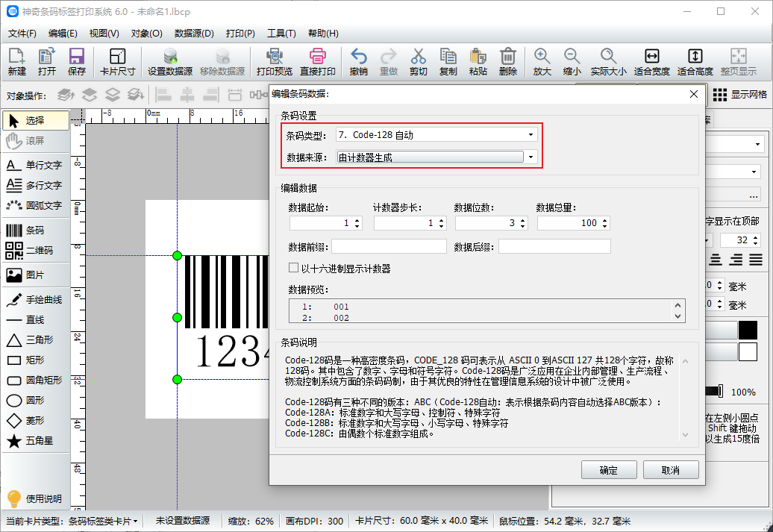
Task: Open the 工具(T) menu
Action: coord(281,34)
